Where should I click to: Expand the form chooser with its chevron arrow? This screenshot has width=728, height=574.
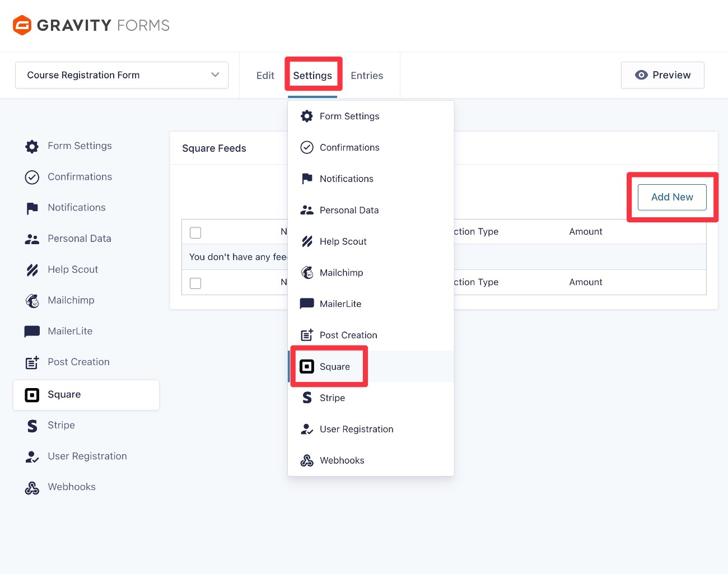(x=215, y=74)
